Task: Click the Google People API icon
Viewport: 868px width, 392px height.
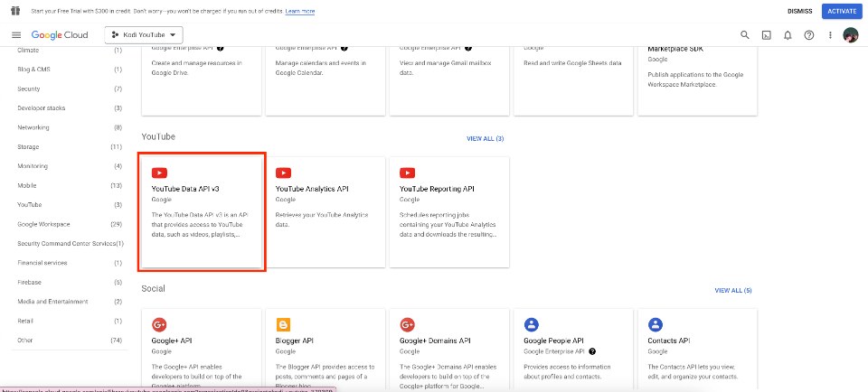Action: [x=532, y=324]
